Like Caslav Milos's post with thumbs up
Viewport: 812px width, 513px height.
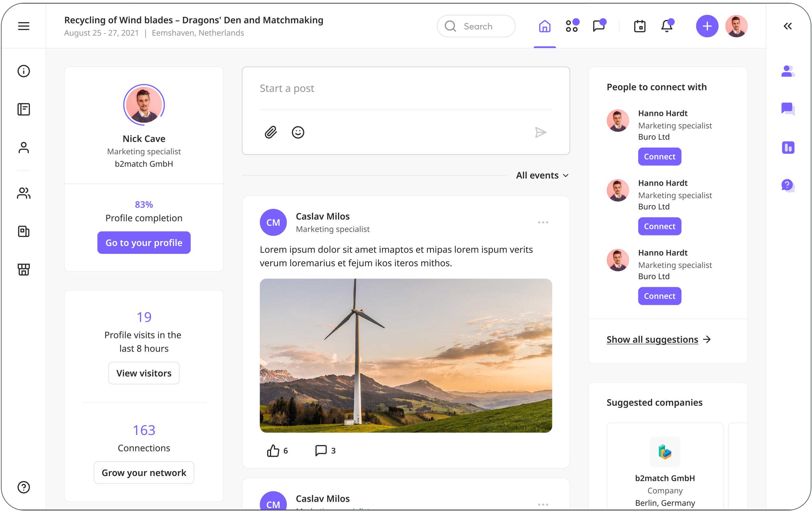click(x=273, y=451)
